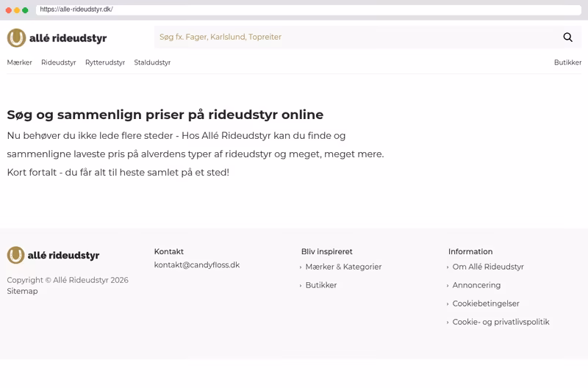Viewport: 588px width, 388px height.
Task: Click the yellow minimize window button
Action: [17, 10]
